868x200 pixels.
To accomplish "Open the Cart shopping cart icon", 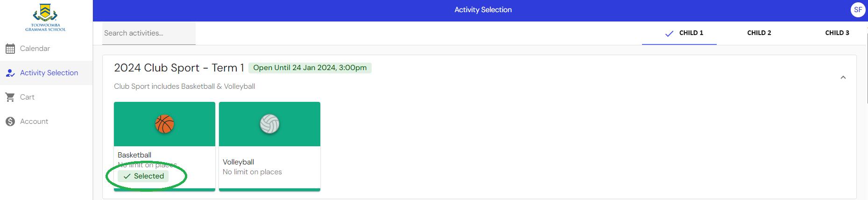I will (10, 97).
